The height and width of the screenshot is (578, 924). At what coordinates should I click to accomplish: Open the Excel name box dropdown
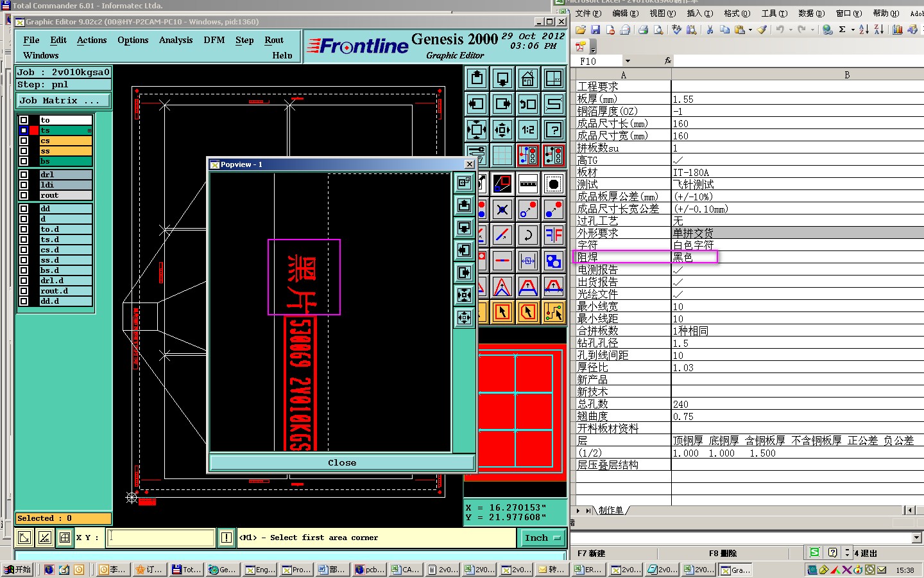(628, 61)
